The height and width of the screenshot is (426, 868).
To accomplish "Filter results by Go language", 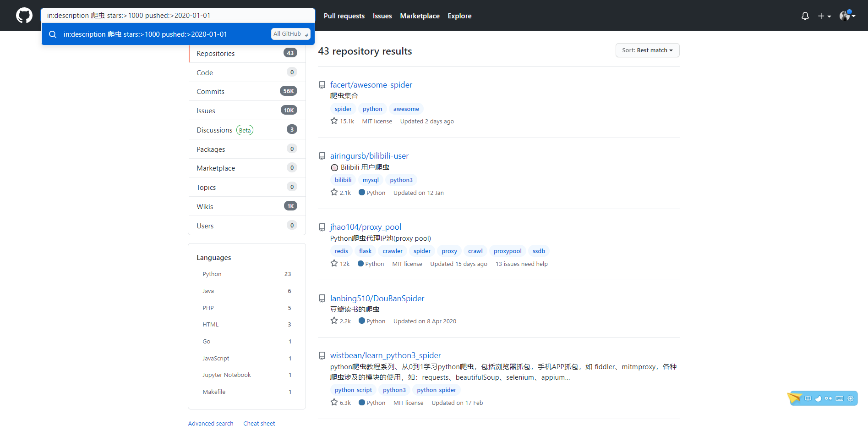I will (x=247, y=342).
